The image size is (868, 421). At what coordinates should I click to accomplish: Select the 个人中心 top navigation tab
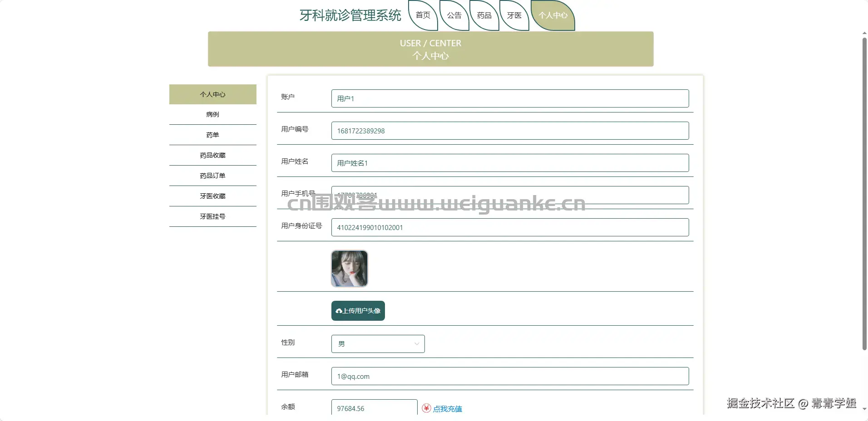[x=553, y=15]
